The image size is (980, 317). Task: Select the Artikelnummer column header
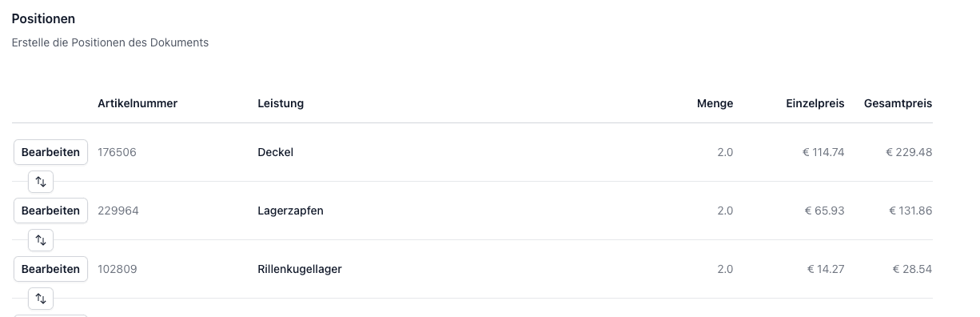pyautogui.click(x=137, y=103)
